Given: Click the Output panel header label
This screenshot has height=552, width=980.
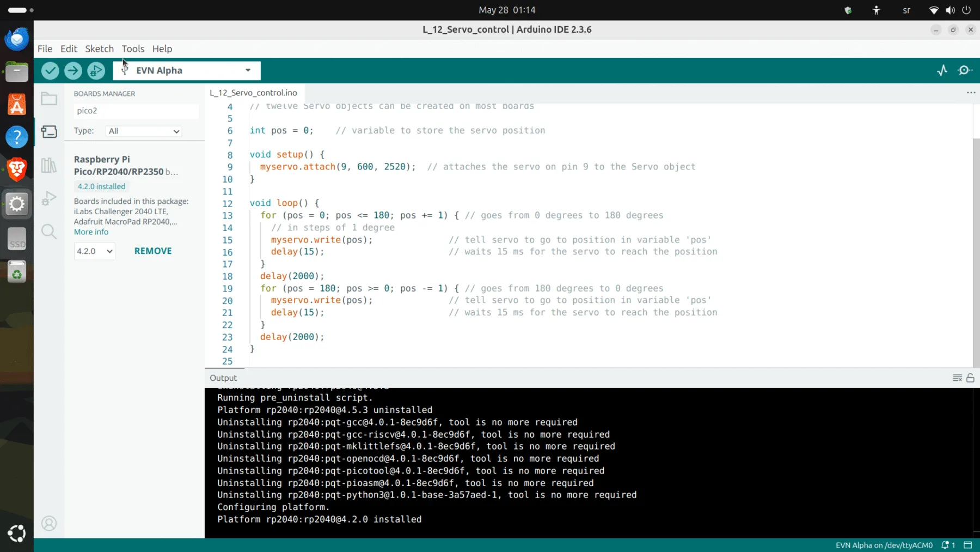Looking at the screenshot, I should coord(223,378).
